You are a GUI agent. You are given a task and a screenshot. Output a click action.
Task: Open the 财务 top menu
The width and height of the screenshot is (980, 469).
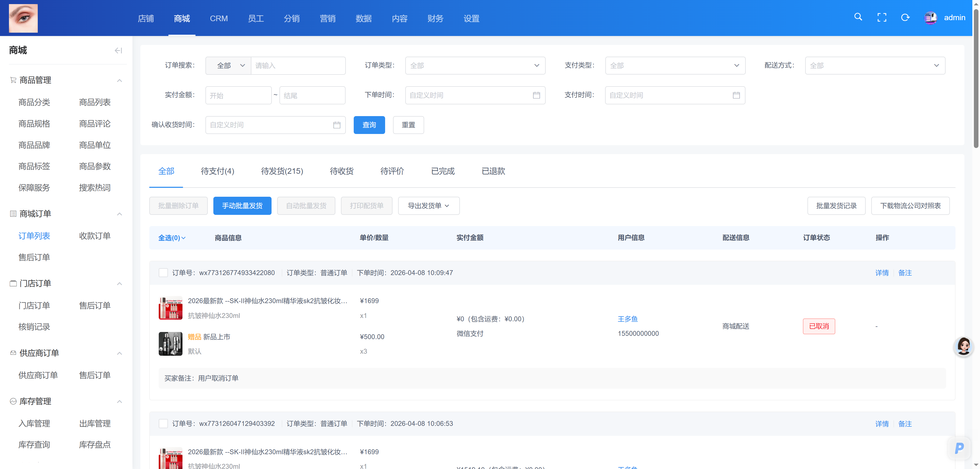click(x=435, y=18)
